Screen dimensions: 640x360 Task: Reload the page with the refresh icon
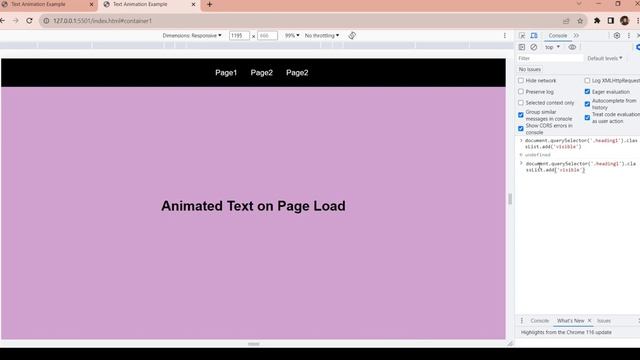[x=29, y=20]
